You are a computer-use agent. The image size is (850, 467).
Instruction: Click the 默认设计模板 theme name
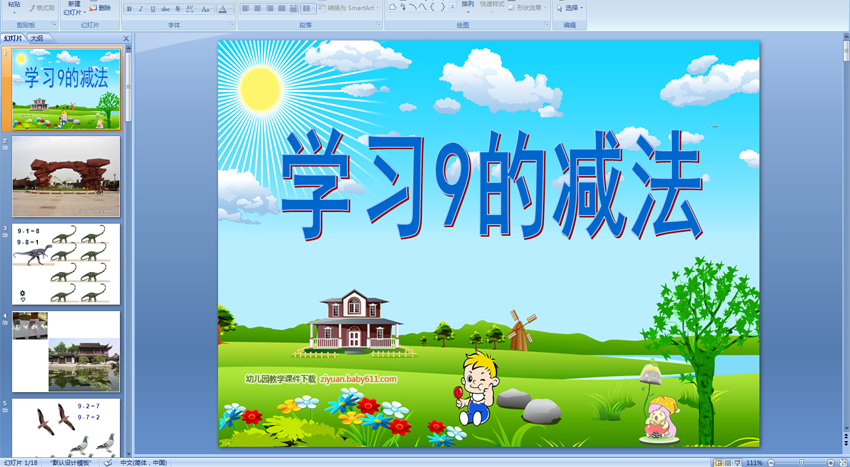[72, 463]
